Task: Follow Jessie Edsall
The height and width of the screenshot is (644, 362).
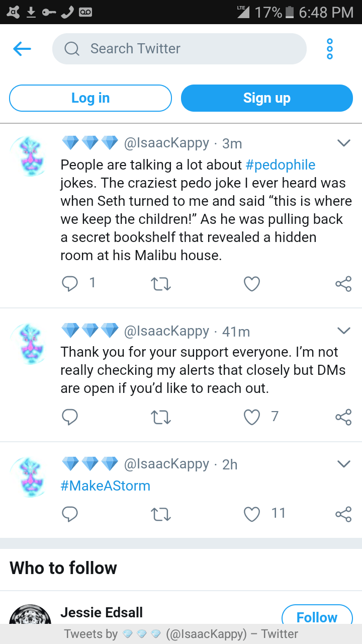Action: [317, 618]
